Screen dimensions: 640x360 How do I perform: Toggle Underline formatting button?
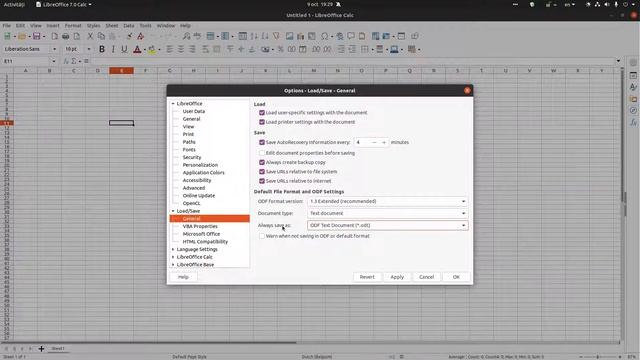[124, 49]
